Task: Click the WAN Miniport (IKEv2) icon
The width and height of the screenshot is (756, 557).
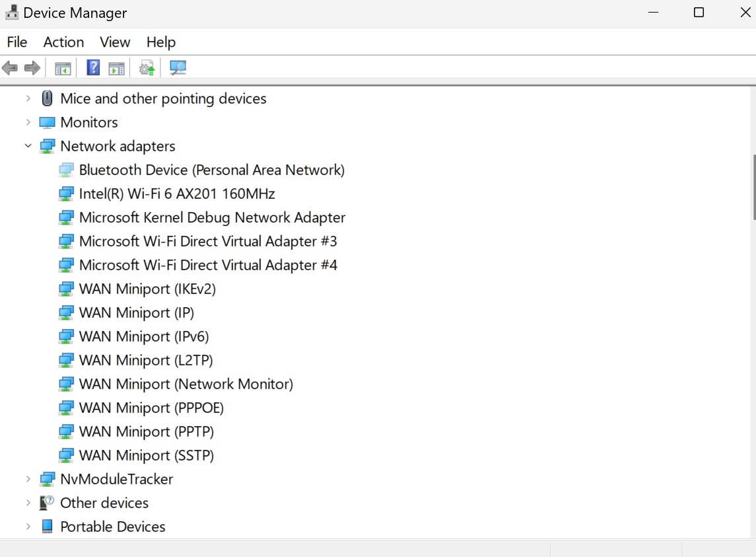Action: (x=66, y=289)
